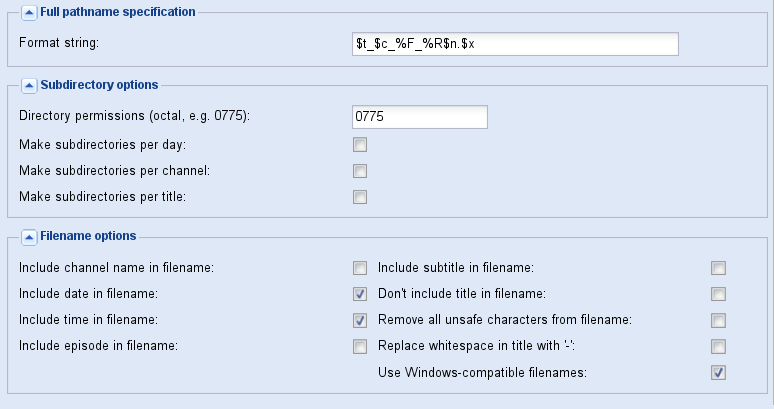Click the Directory permissions octal field
The height and width of the screenshot is (409, 774).
point(419,117)
